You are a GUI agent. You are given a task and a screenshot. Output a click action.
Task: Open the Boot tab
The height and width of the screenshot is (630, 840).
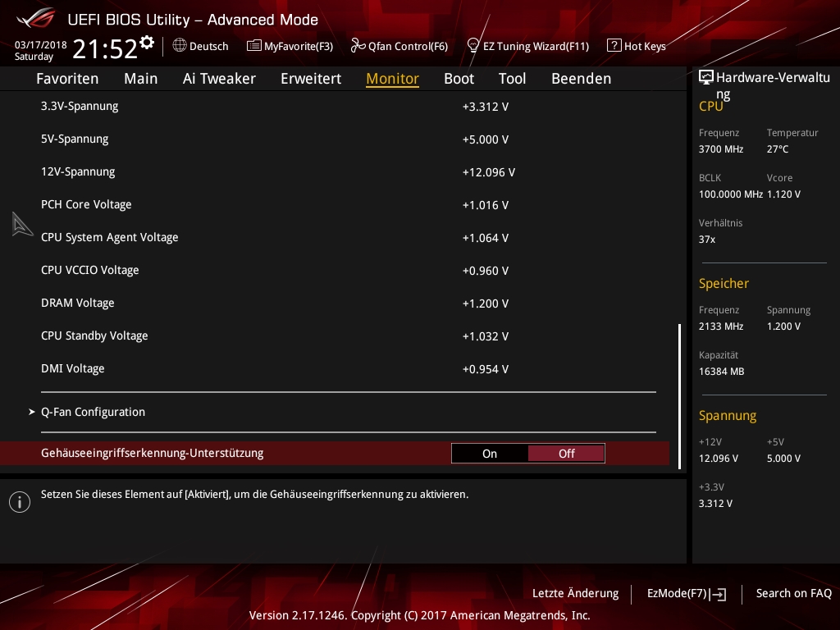[x=459, y=79]
